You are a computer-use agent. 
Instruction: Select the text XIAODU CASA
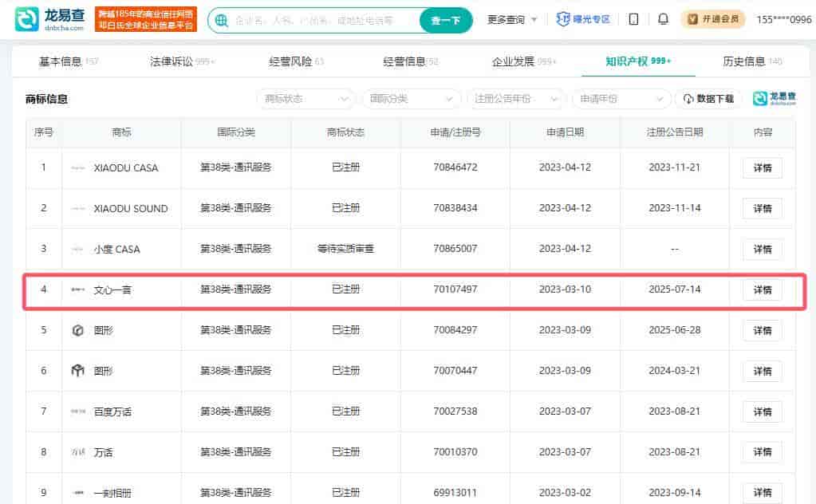point(126,168)
